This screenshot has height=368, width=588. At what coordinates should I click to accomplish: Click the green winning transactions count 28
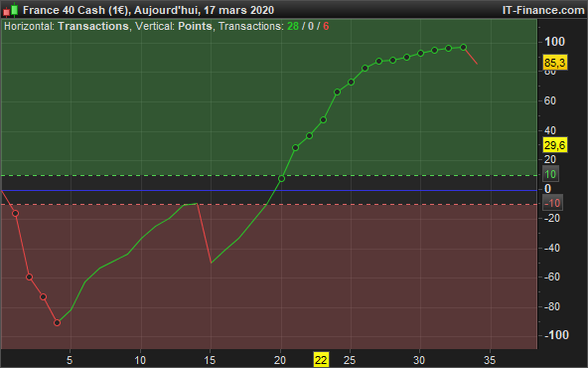[293, 26]
